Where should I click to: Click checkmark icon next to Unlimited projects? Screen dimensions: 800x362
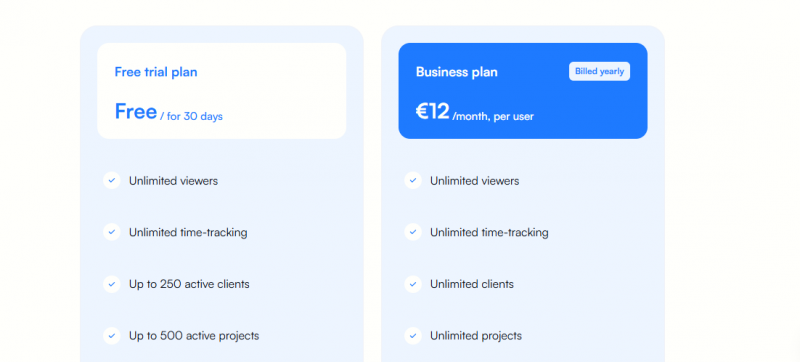click(413, 335)
